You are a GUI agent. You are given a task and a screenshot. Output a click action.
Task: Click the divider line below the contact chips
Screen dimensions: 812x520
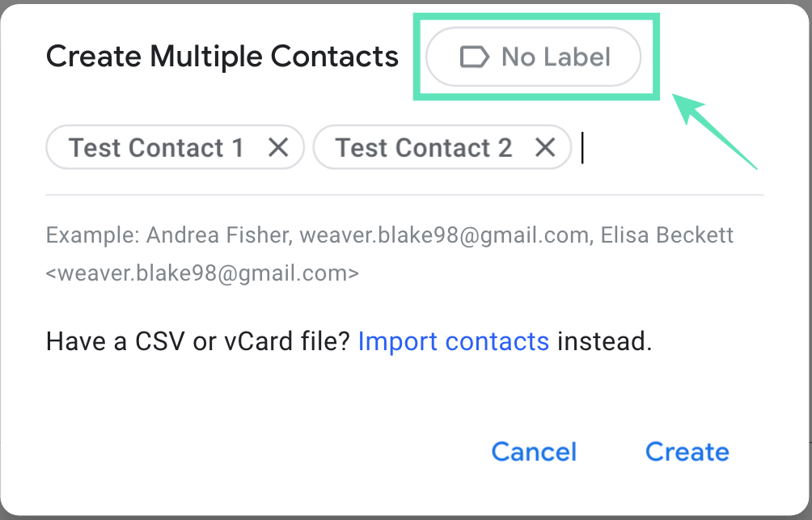(x=404, y=195)
